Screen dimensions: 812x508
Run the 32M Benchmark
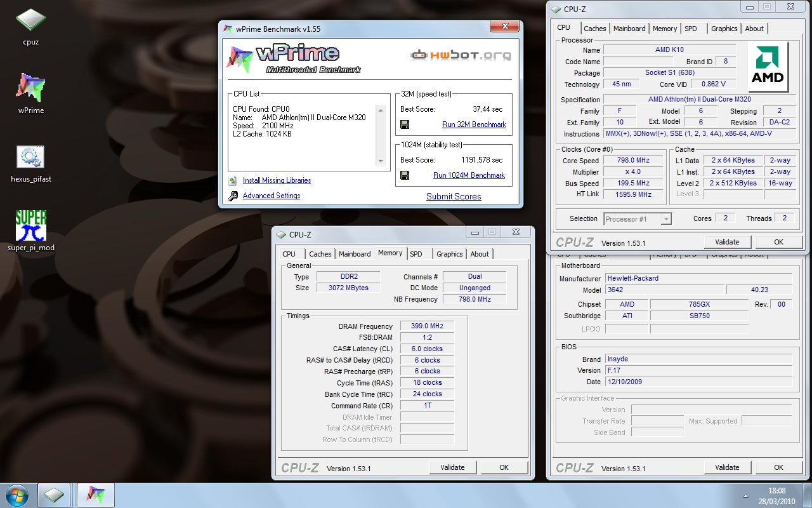[474, 124]
